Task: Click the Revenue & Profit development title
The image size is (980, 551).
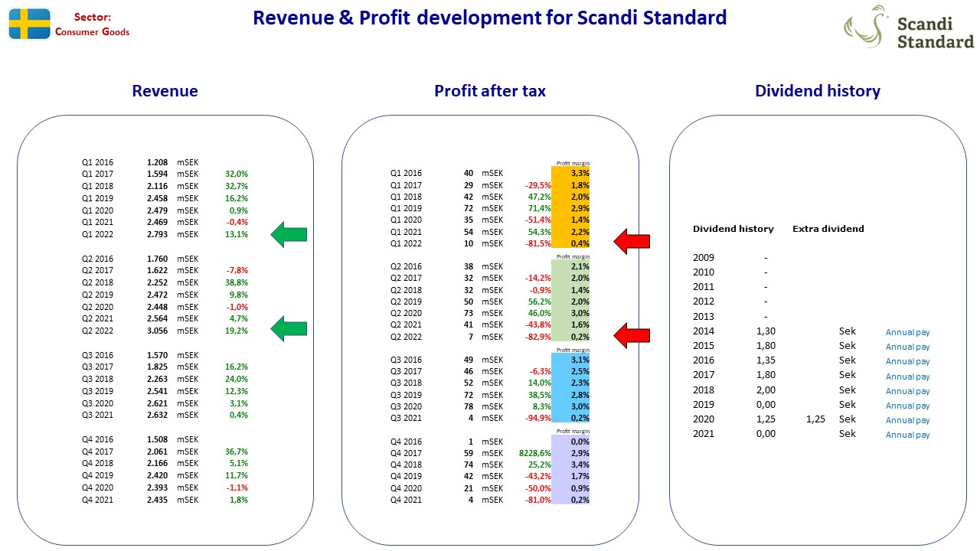Action: tap(490, 18)
